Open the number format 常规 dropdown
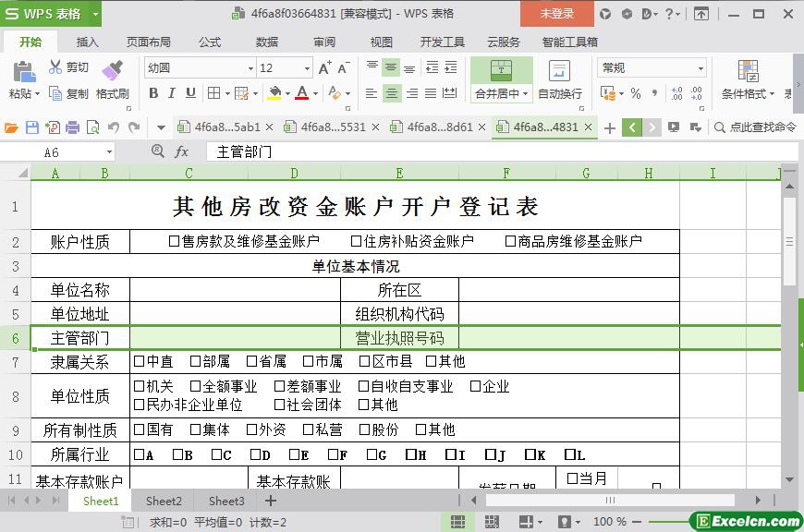The image size is (804, 532). 700,68
